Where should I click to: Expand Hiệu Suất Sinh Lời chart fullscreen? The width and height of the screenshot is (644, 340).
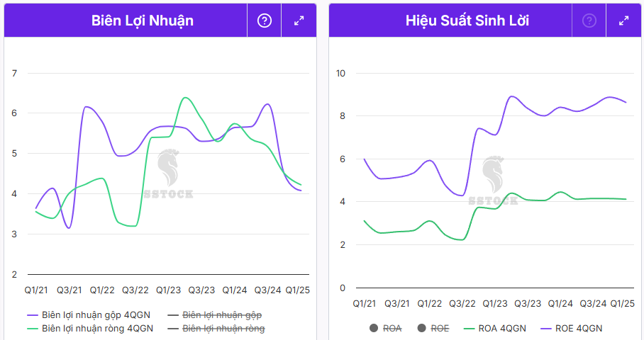tap(623, 21)
